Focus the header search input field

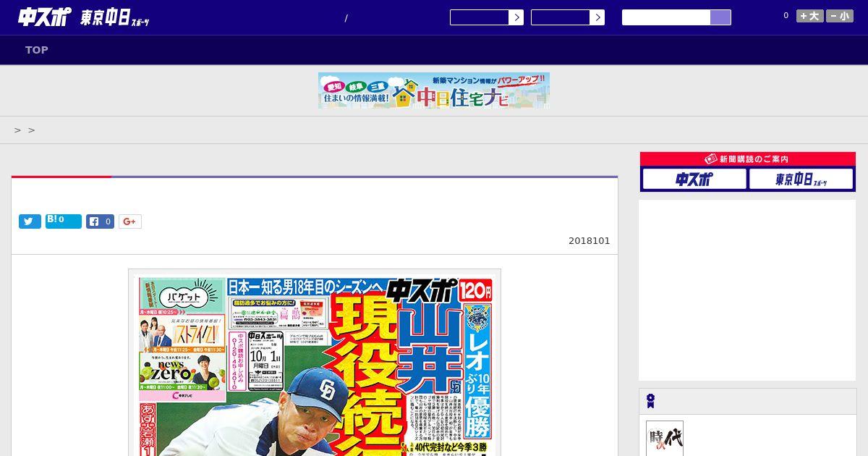pos(666,17)
